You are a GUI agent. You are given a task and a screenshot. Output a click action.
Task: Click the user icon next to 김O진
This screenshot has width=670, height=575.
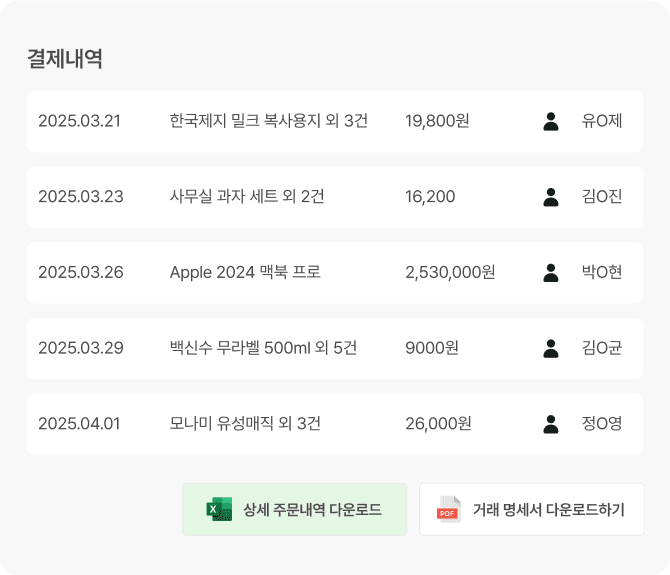point(551,197)
